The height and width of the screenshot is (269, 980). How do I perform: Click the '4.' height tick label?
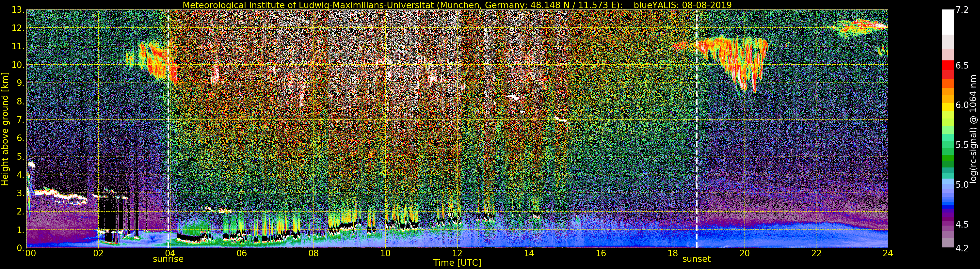[20, 175]
